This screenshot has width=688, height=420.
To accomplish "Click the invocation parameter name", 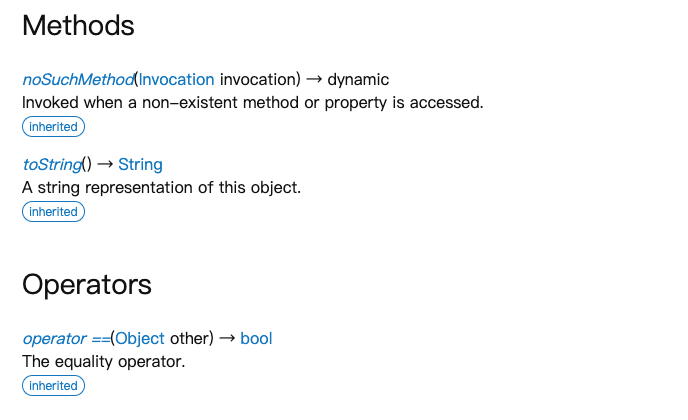I will point(258,80).
